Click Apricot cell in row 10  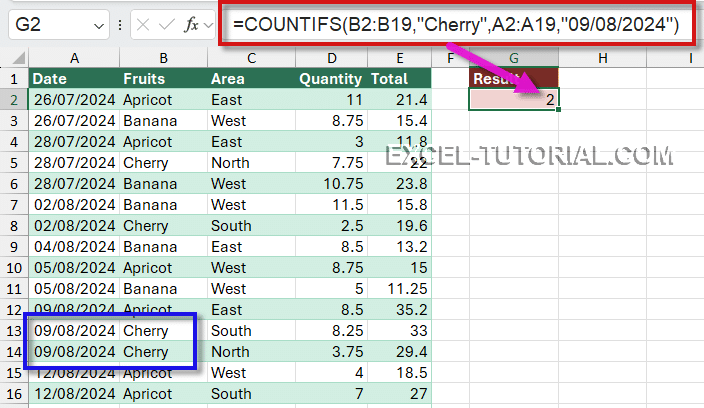tap(163, 268)
